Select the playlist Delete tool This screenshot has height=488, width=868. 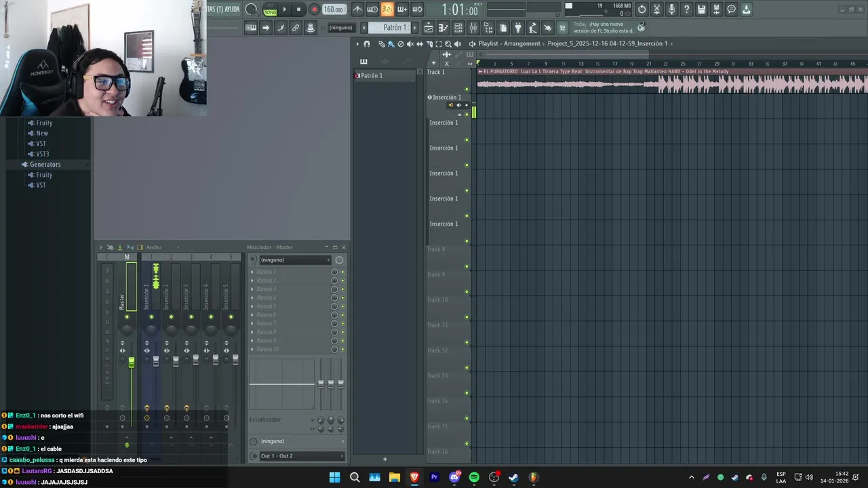(x=400, y=44)
